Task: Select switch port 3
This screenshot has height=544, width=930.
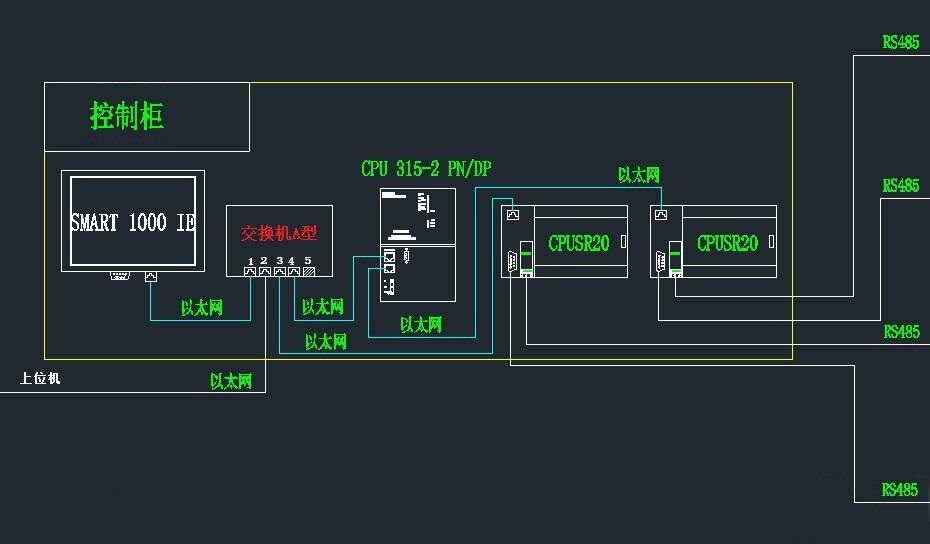Action: click(x=280, y=270)
